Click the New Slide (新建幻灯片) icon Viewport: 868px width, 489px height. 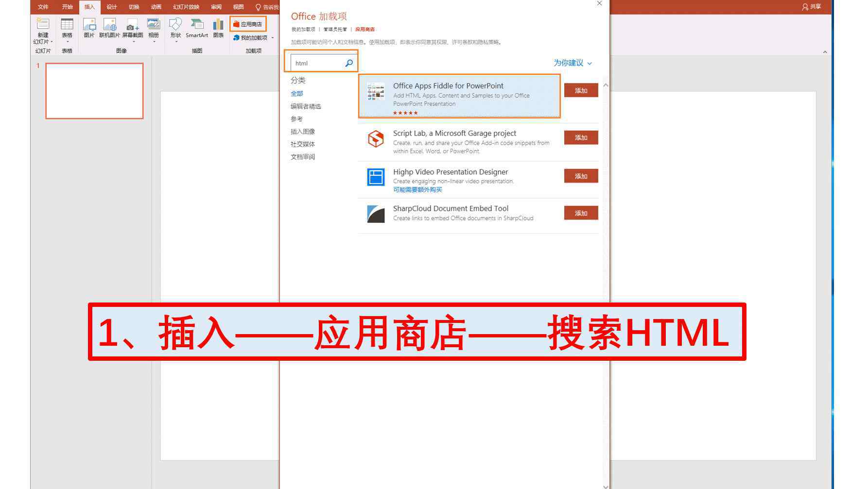click(x=43, y=24)
